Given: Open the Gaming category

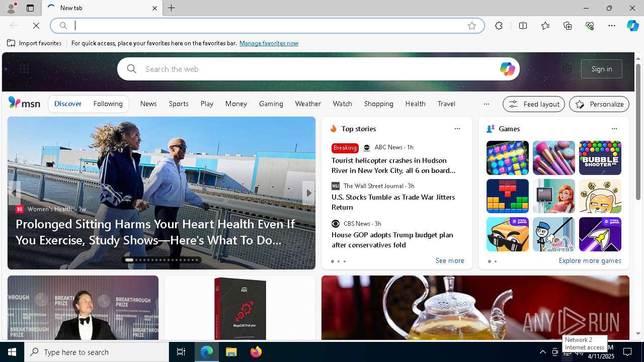Looking at the screenshot, I should 271,104.
